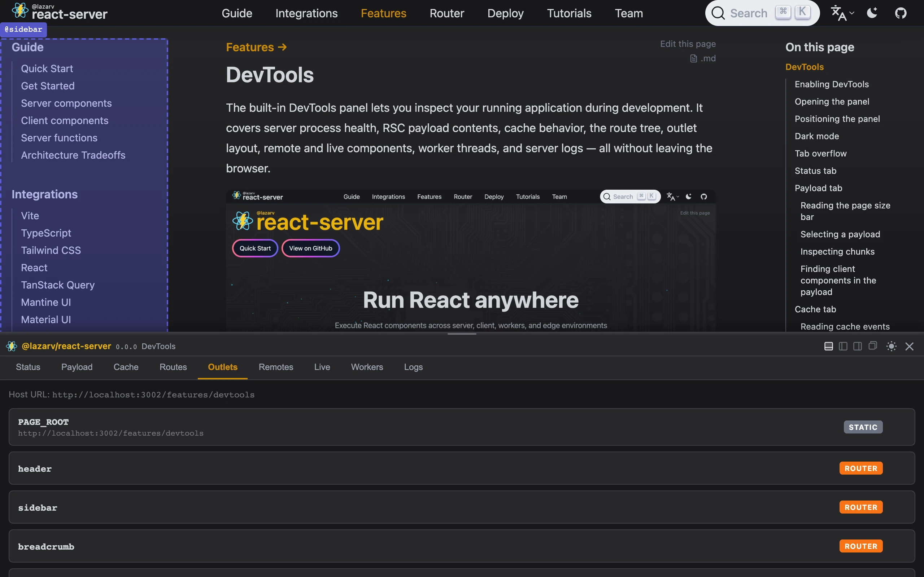
Task: Open the Router menu in top navigation
Action: (x=446, y=13)
